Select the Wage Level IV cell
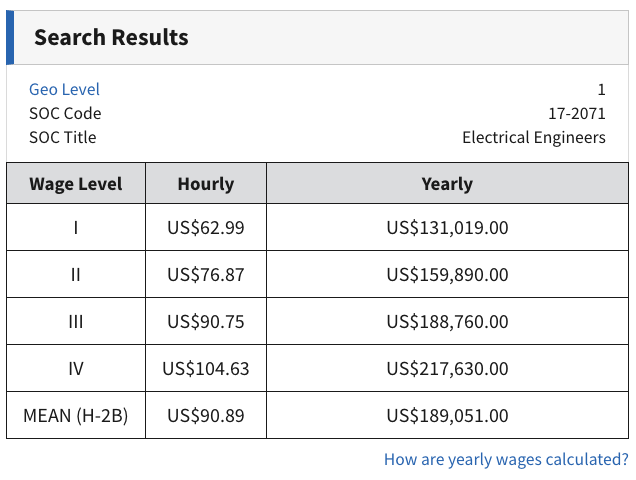 pos(76,369)
